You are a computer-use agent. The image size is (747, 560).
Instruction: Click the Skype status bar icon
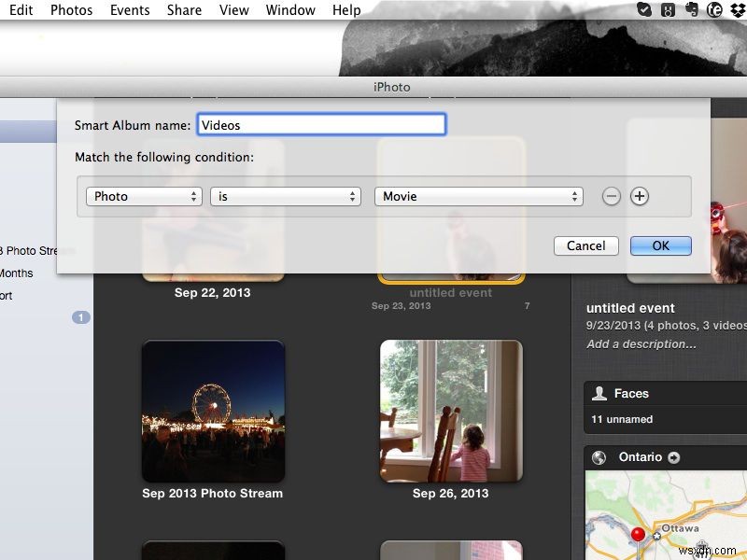[x=644, y=9]
